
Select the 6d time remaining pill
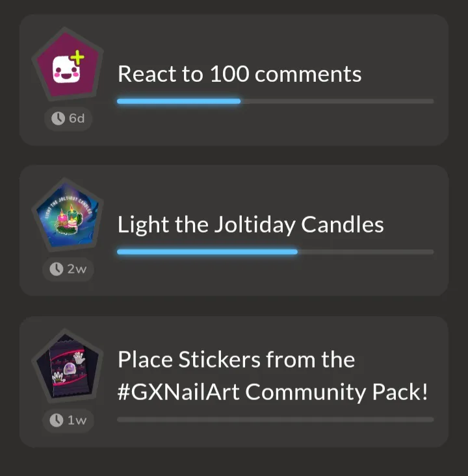point(68,118)
